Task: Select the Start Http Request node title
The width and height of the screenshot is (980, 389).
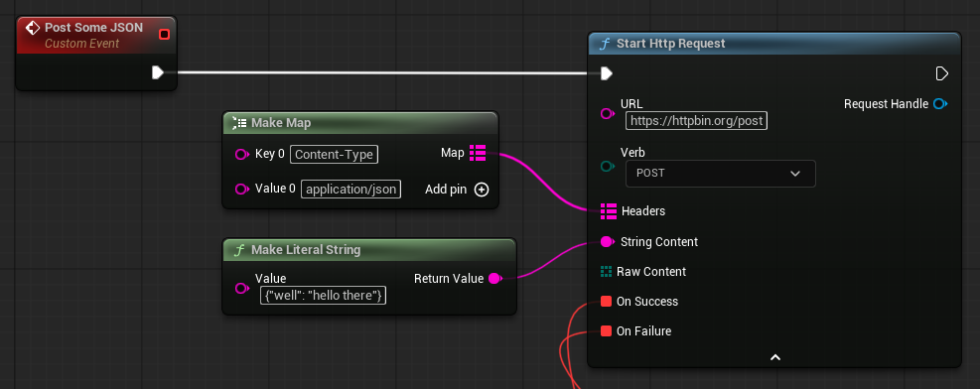Action: pos(670,44)
